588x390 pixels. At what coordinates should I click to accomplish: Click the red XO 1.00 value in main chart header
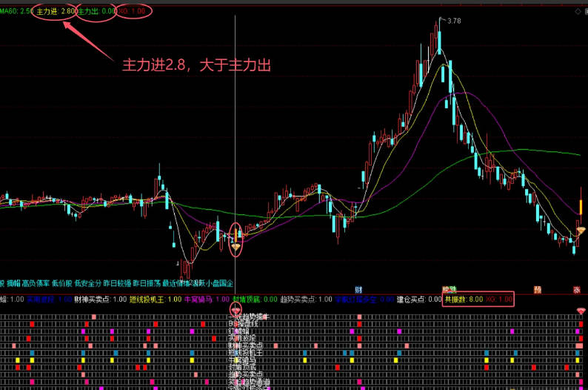click(132, 11)
